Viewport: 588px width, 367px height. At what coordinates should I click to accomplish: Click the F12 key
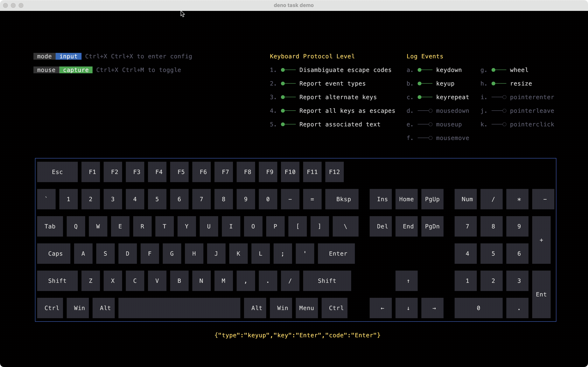pyautogui.click(x=334, y=172)
